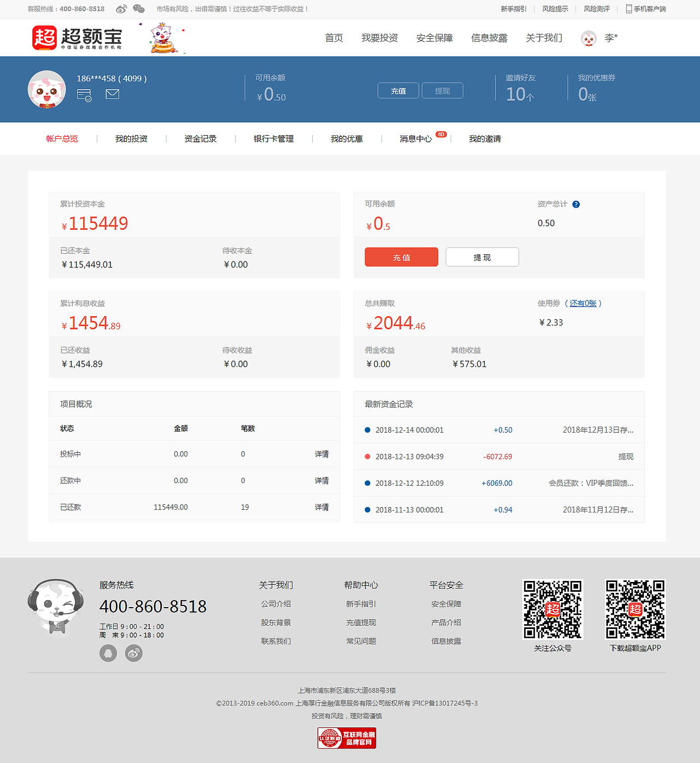The height and width of the screenshot is (763, 700).
Task: Click the bank card verified icon
Action: pyautogui.click(x=84, y=95)
